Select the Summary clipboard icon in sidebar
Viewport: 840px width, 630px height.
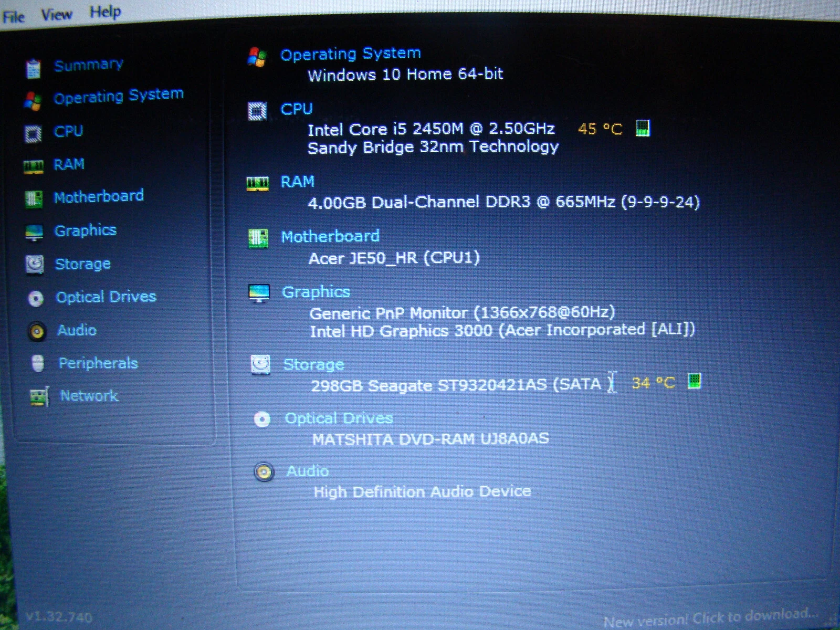(33, 68)
